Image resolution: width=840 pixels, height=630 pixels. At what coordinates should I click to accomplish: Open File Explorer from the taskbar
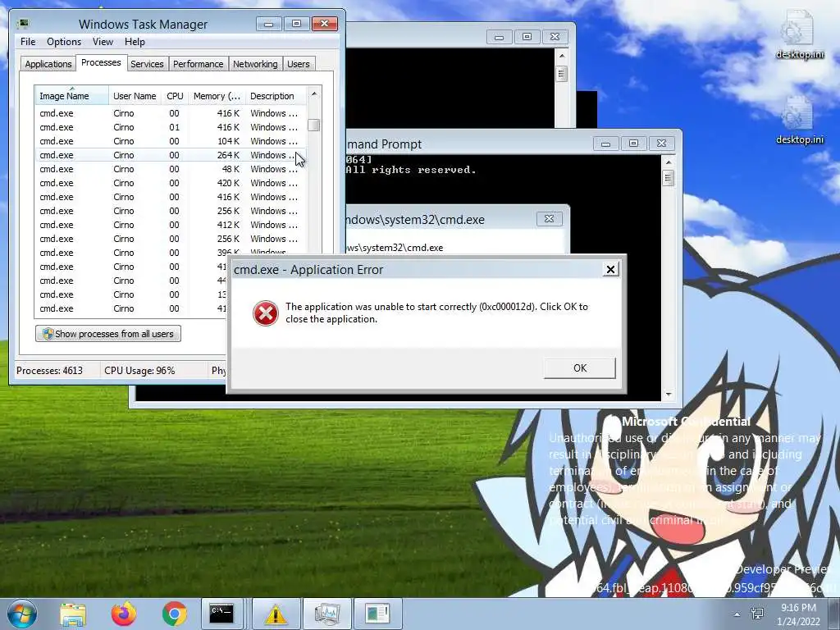tap(73, 614)
